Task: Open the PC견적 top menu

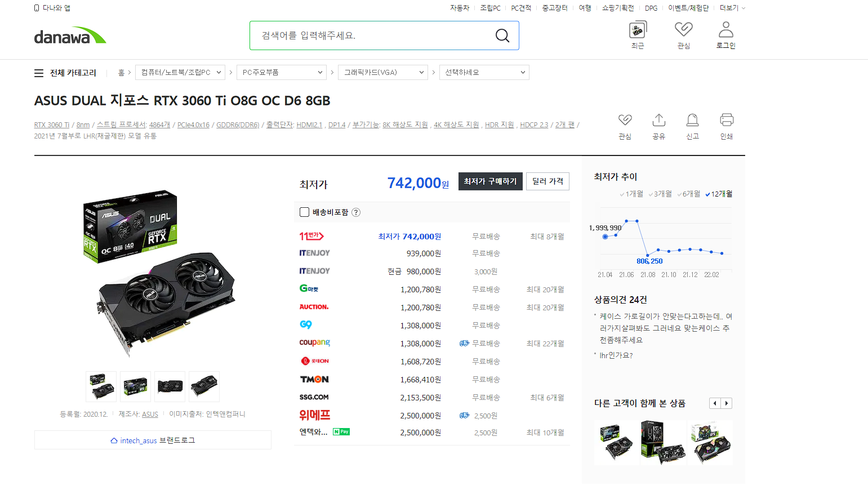Action: pos(521,8)
